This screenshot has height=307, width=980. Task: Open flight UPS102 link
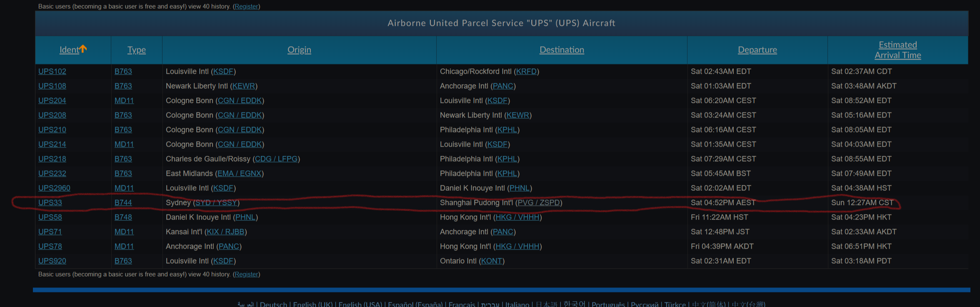point(52,71)
